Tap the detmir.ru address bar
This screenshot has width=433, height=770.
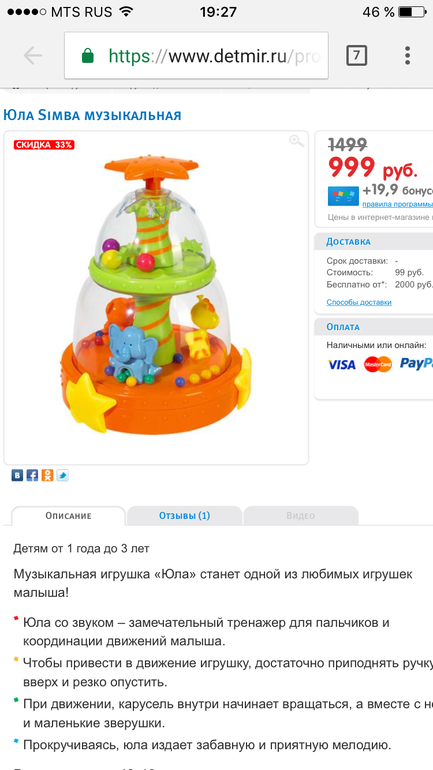pos(196,56)
